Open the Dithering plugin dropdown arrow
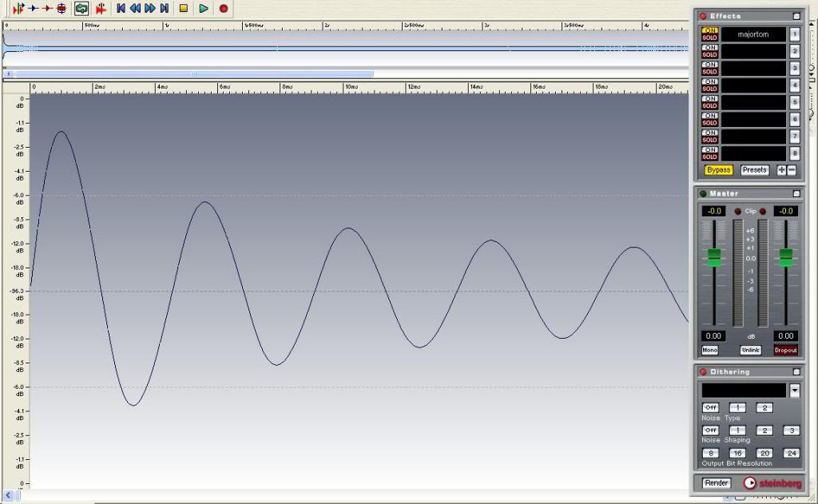The height and width of the screenshot is (504, 818). pyautogui.click(x=794, y=391)
